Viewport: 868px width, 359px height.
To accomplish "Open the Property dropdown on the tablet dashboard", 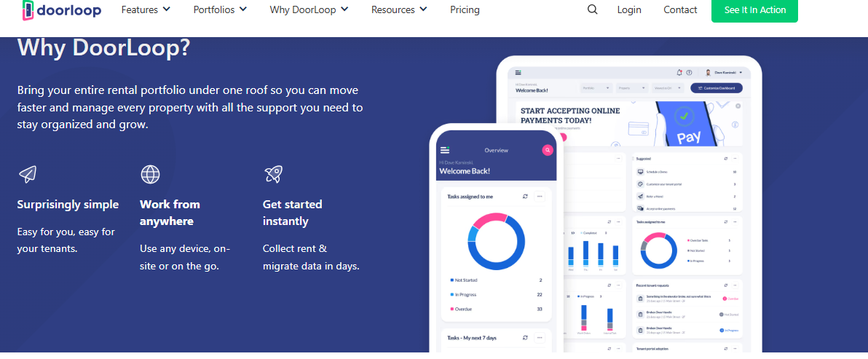I will point(631,87).
